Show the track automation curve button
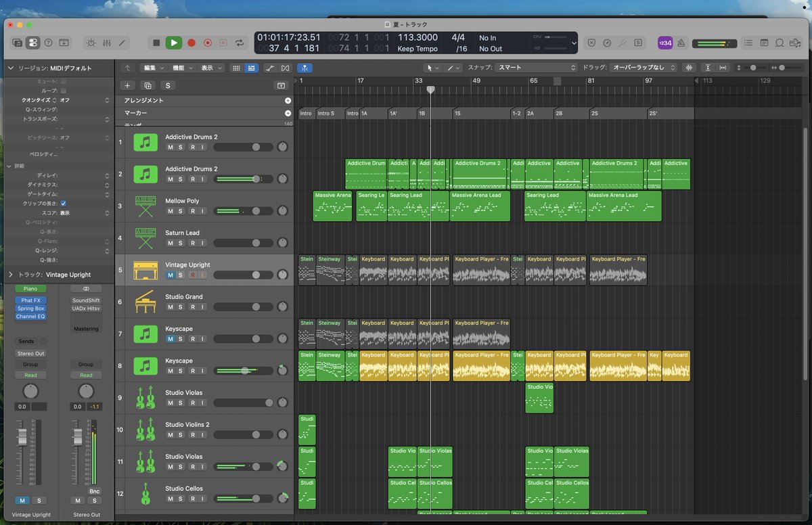This screenshot has height=525, width=812. click(x=270, y=68)
